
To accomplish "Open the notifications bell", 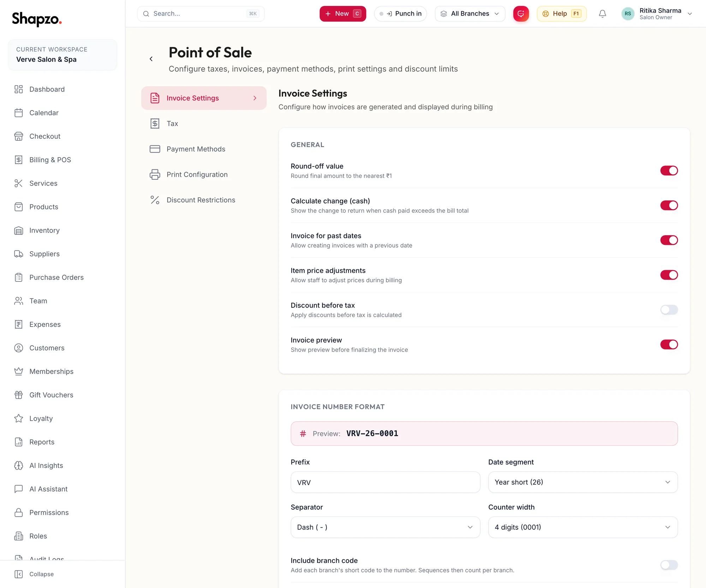I will click(602, 14).
